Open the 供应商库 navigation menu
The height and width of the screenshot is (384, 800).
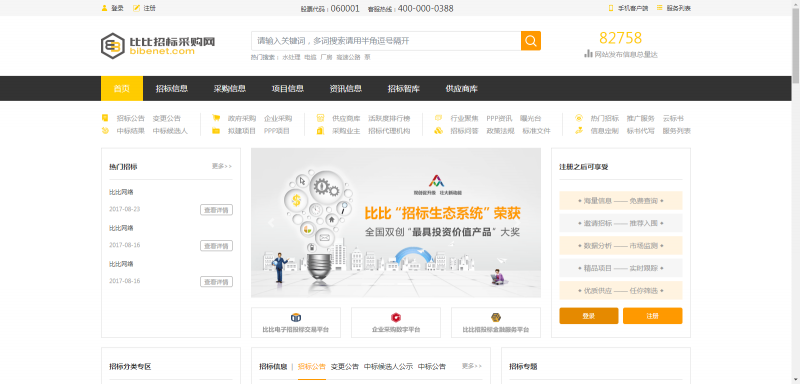click(462, 89)
